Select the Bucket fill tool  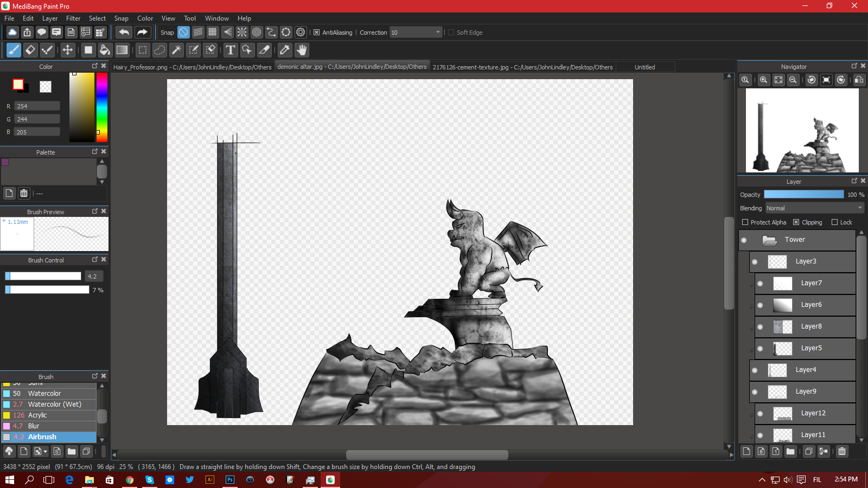pyautogui.click(x=105, y=50)
